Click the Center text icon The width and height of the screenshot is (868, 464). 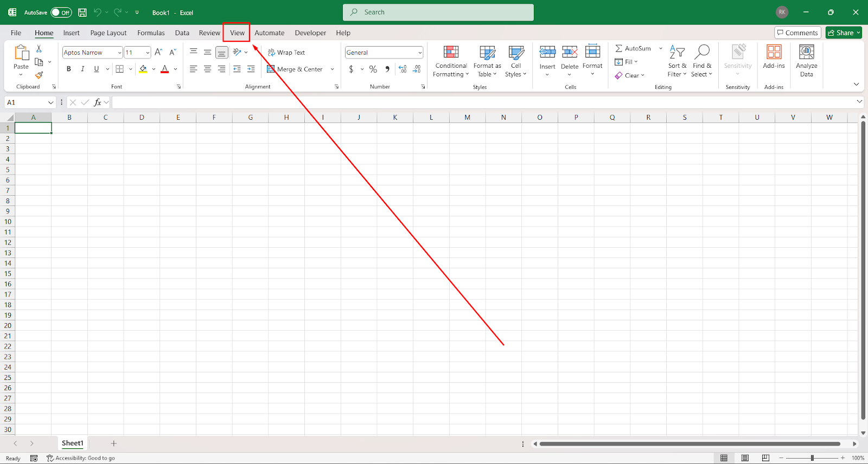(x=208, y=69)
